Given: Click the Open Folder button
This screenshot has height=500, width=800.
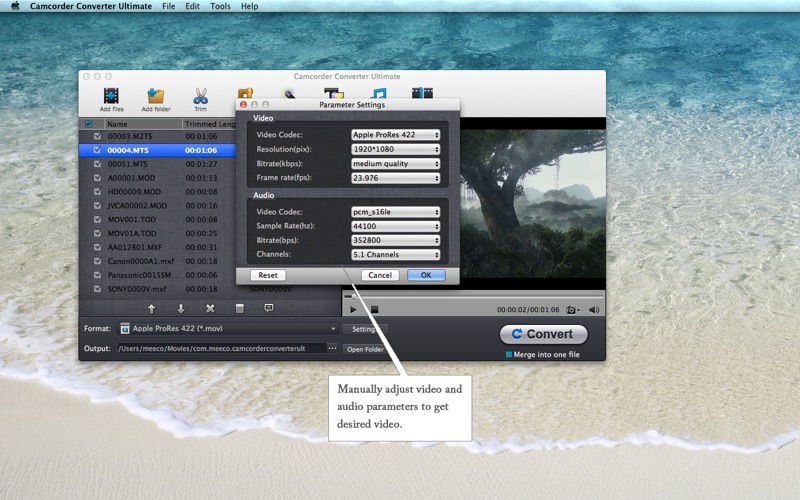Looking at the screenshot, I should [365, 349].
